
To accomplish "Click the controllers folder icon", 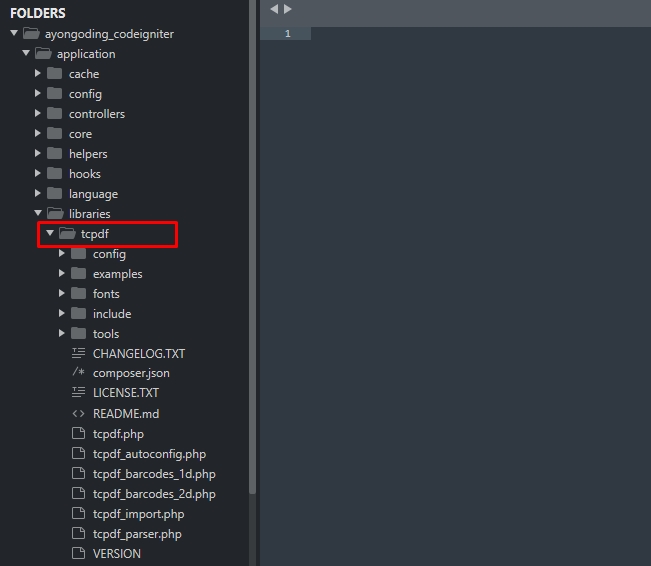I will point(54,113).
